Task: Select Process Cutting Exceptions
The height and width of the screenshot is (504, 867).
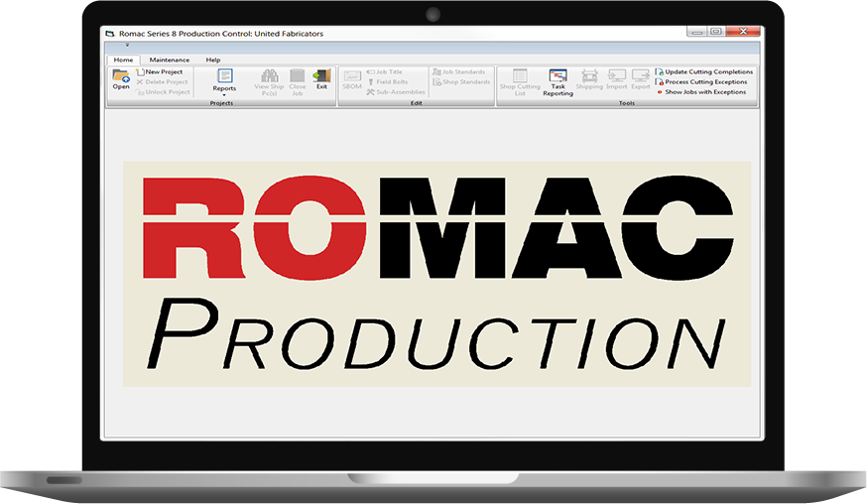Action: tap(701, 82)
